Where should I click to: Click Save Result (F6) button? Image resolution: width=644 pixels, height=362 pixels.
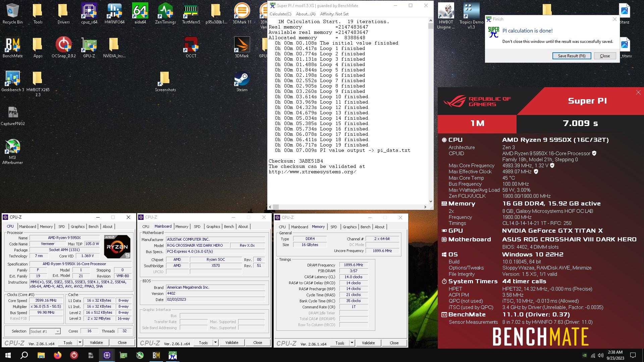click(x=572, y=56)
